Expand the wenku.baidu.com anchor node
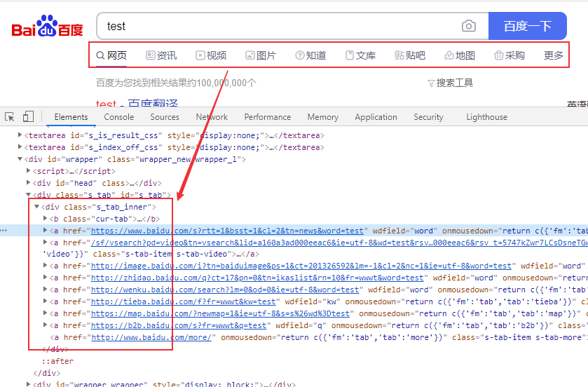 tap(45, 290)
